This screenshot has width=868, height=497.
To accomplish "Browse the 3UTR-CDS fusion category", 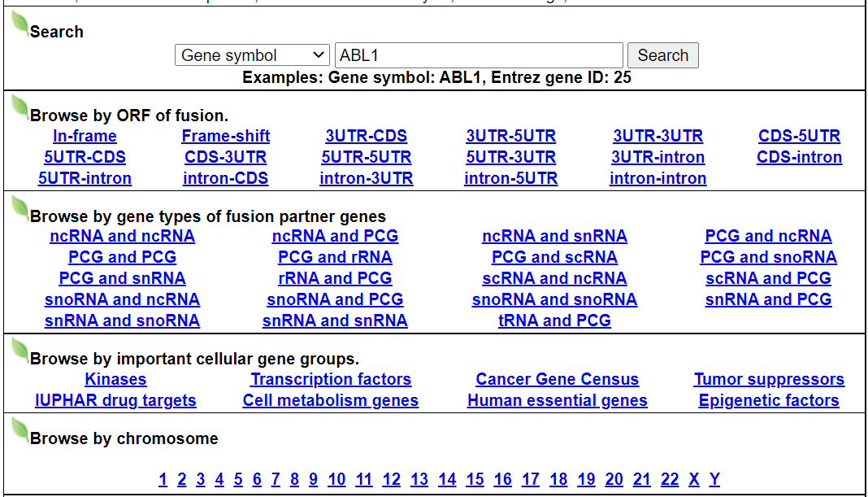I will 366,136.
